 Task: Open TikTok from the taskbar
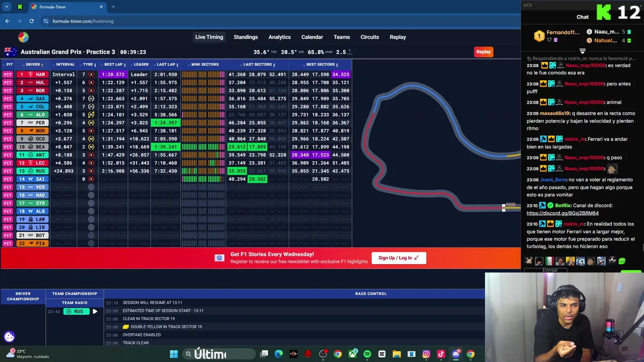(441, 354)
